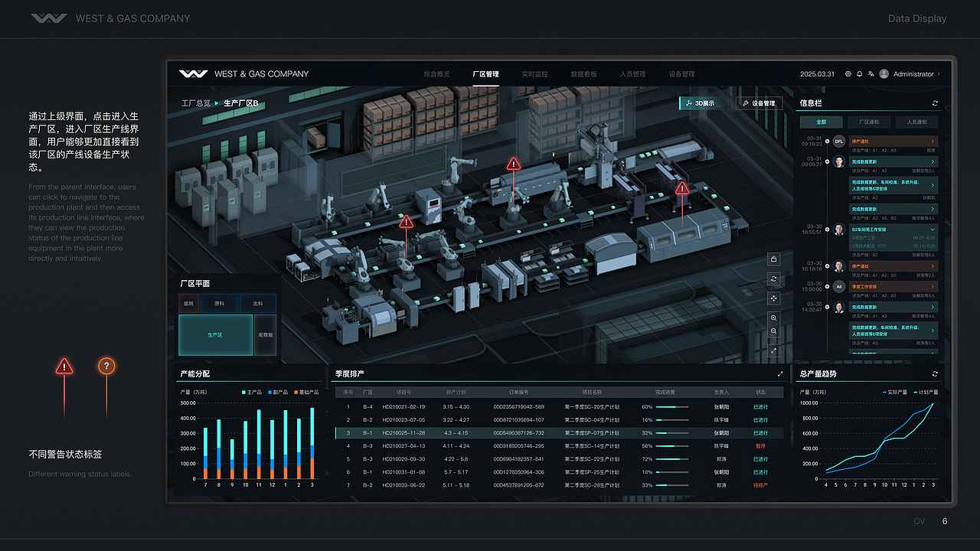Image resolution: width=980 pixels, height=551 pixels.
Task: Open the 数据看板 nav tab
Action: 584,74
